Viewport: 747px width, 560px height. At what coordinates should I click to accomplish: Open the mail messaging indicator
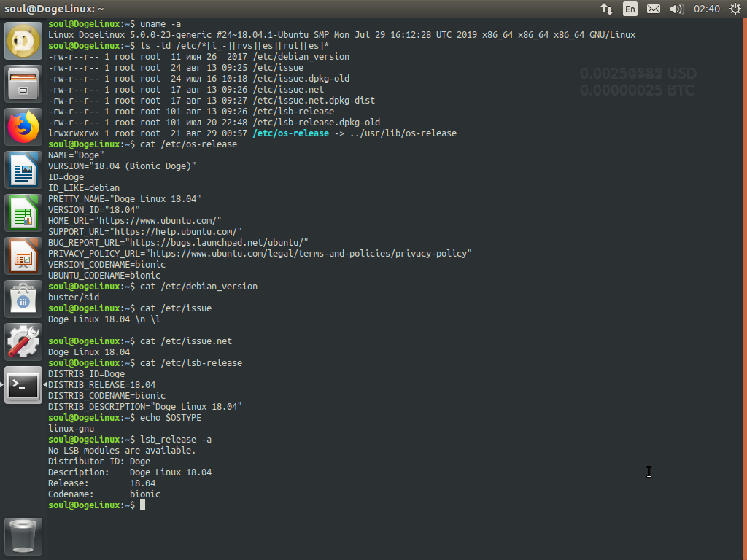click(x=653, y=9)
